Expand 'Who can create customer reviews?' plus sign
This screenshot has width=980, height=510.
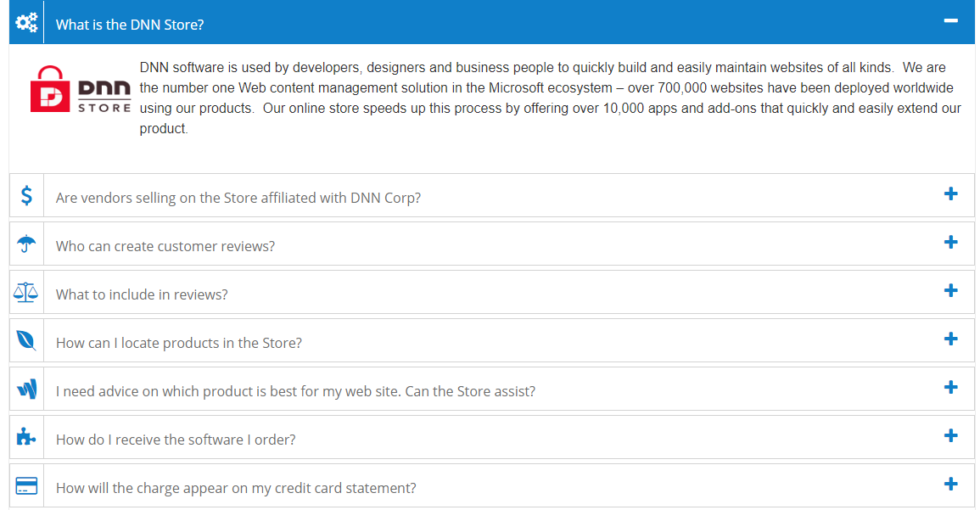click(x=950, y=242)
